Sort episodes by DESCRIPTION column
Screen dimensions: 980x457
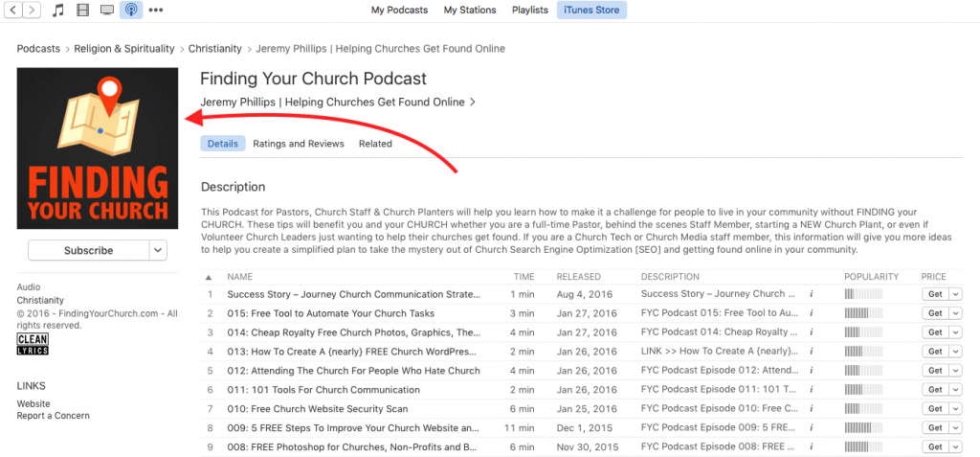click(x=670, y=277)
